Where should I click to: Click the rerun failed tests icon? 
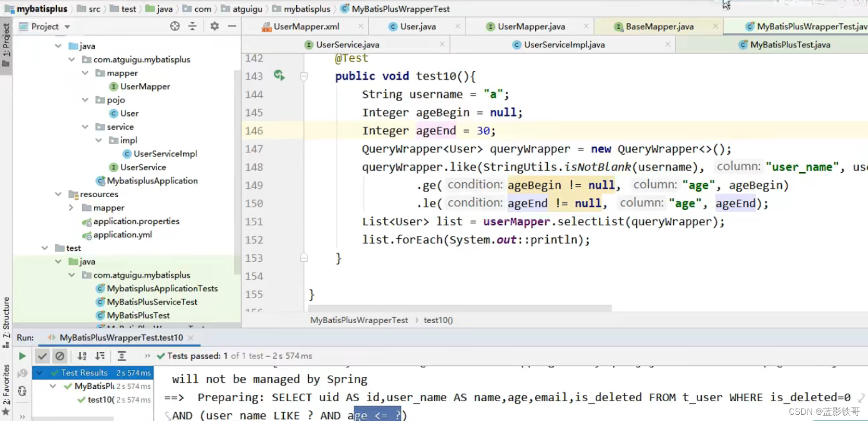(22, 373)
